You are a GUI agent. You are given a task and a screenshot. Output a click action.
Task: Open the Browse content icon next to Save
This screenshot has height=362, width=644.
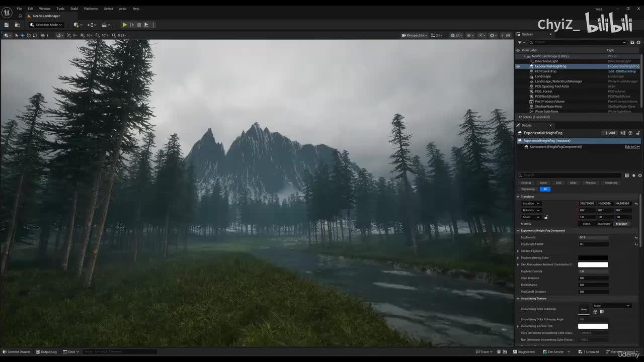pos(17,25)
